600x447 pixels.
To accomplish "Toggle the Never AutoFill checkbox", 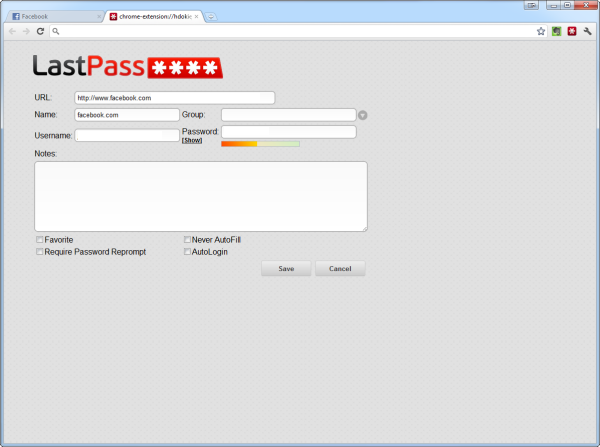I will pyautogui.click(x=188, y=240).
